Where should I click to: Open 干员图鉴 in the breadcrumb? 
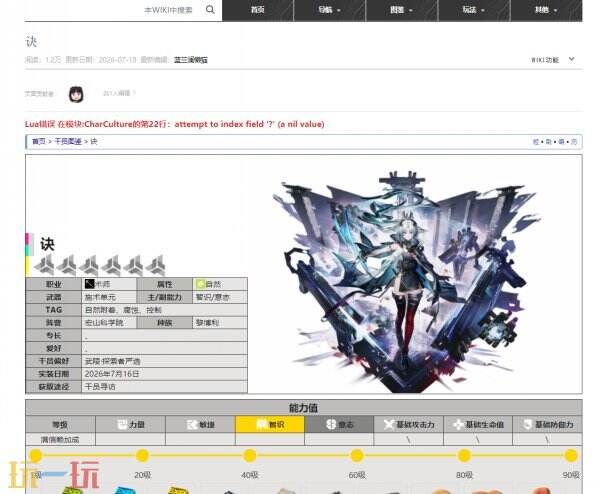pos(68,142)
